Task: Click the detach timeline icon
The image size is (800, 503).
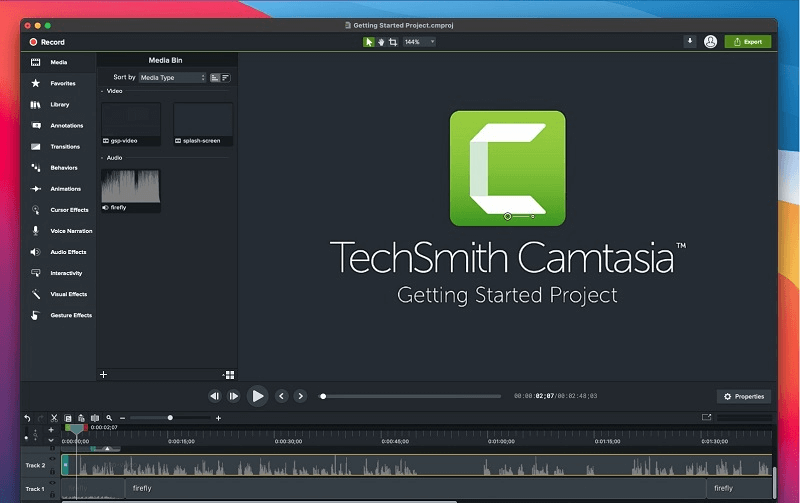Action: click(x=706, y=417)
